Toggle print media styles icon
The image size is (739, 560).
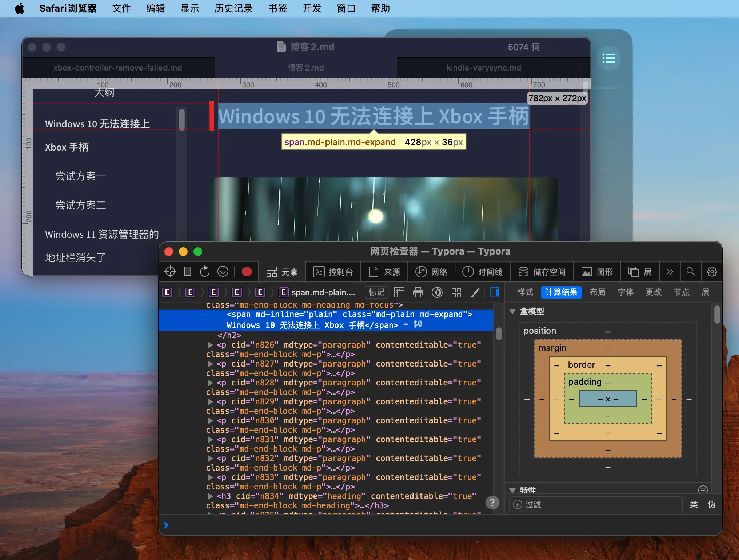click(418, 292)
